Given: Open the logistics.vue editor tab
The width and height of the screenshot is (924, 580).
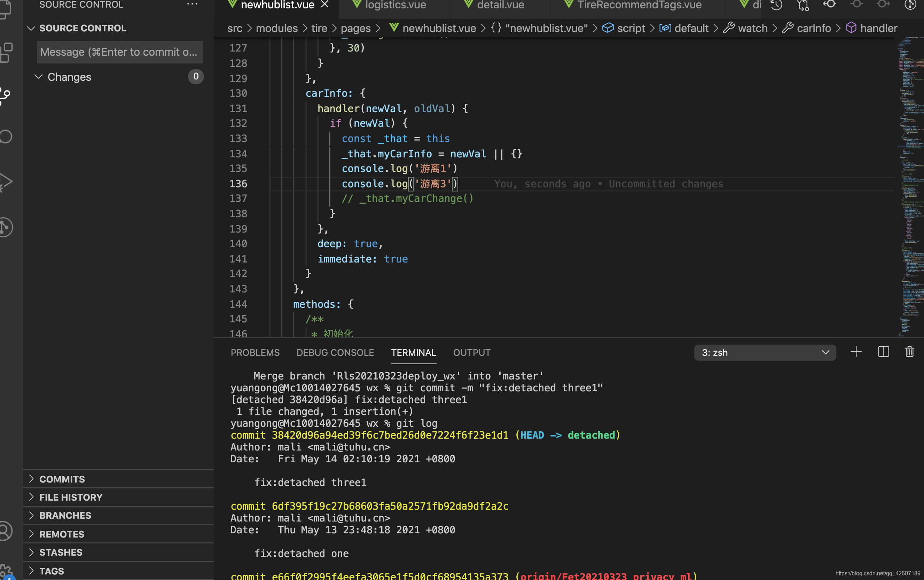Looking at the screenshot, I should click(x=395, y=5).
